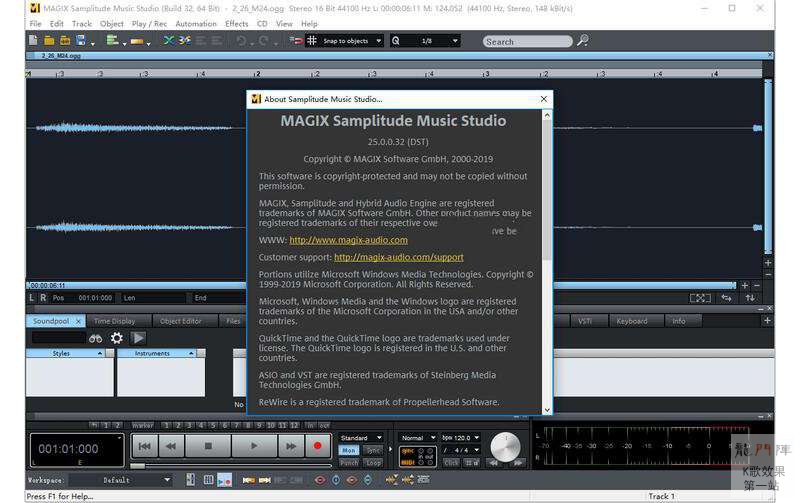
Task: Click the transport position slider bar
Action: click(231, 465)
